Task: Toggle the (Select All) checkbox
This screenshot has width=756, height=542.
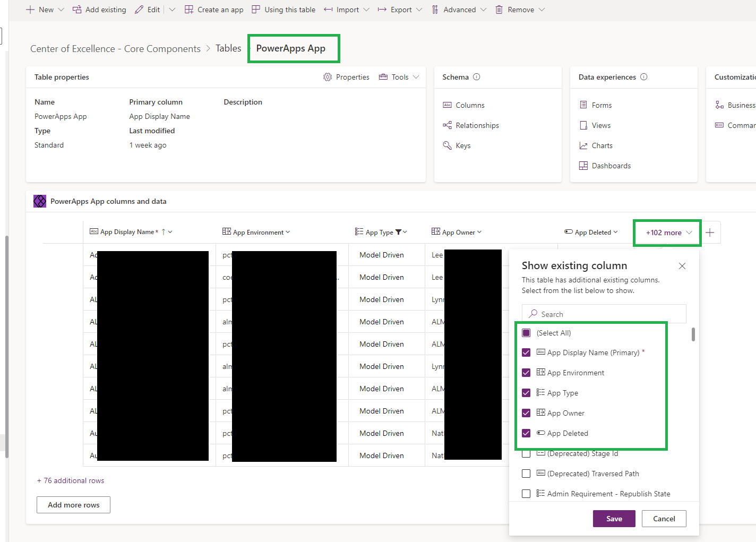Action: point(526,333)
